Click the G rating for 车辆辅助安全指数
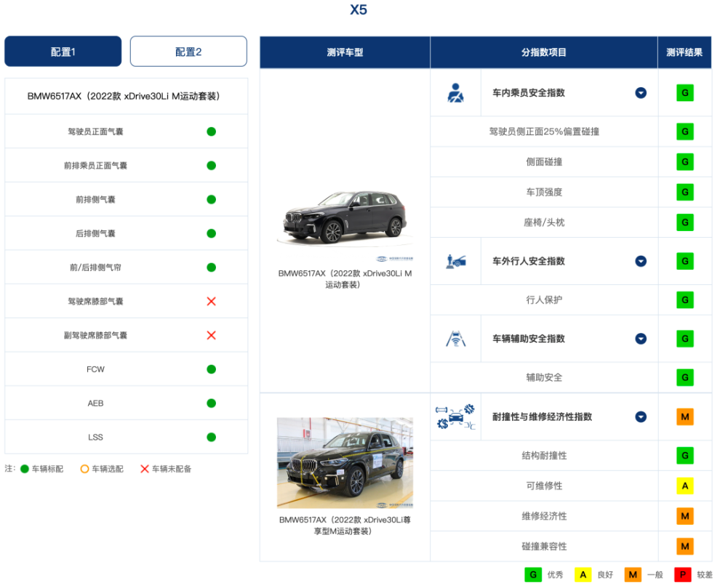Image resolution: width=720 pixels, height=588 pixels. 685,339
